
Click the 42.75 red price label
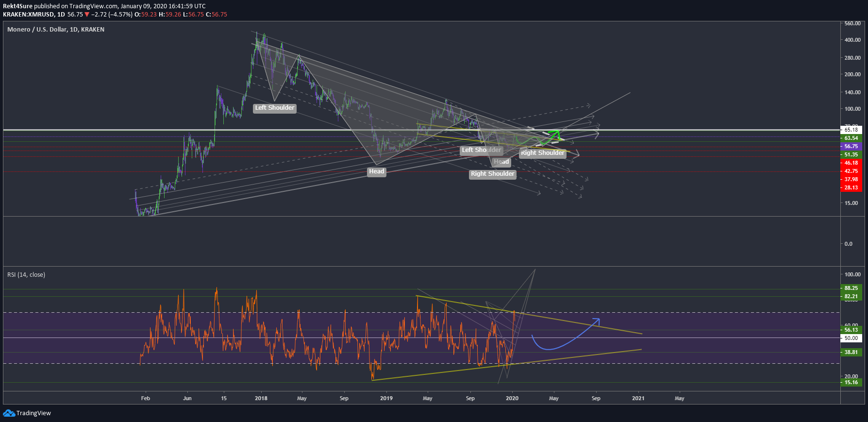pos(851,171)
